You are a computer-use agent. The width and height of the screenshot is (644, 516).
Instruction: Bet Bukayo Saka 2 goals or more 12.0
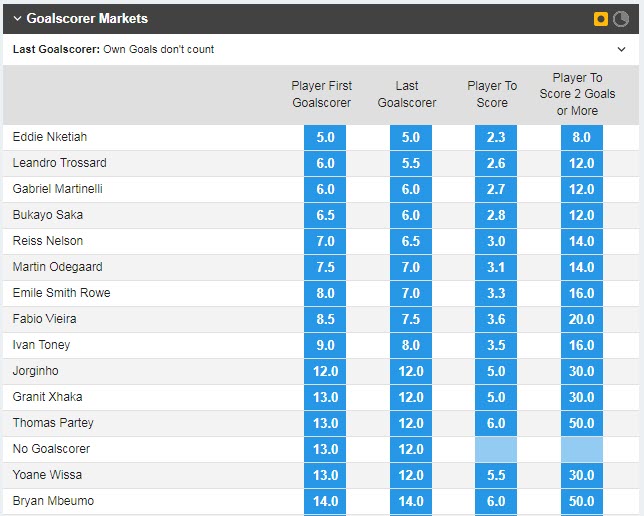pyautogui.click(x=583, y=215)
